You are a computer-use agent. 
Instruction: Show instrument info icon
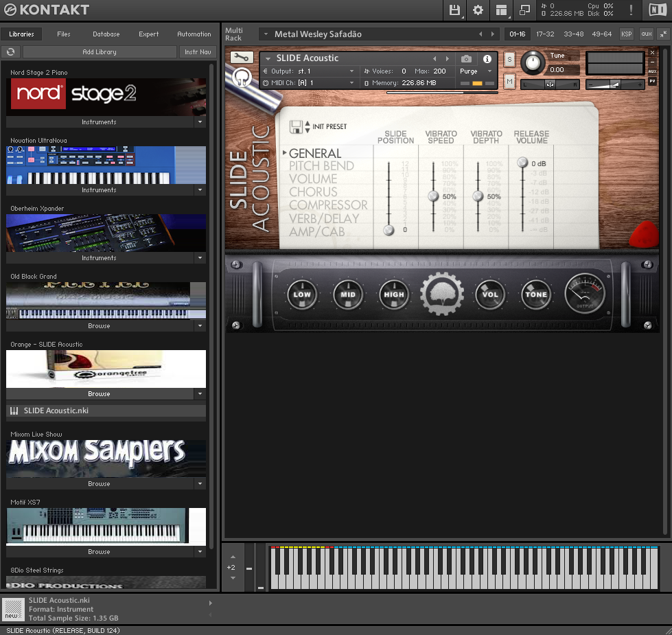point(487,59)
